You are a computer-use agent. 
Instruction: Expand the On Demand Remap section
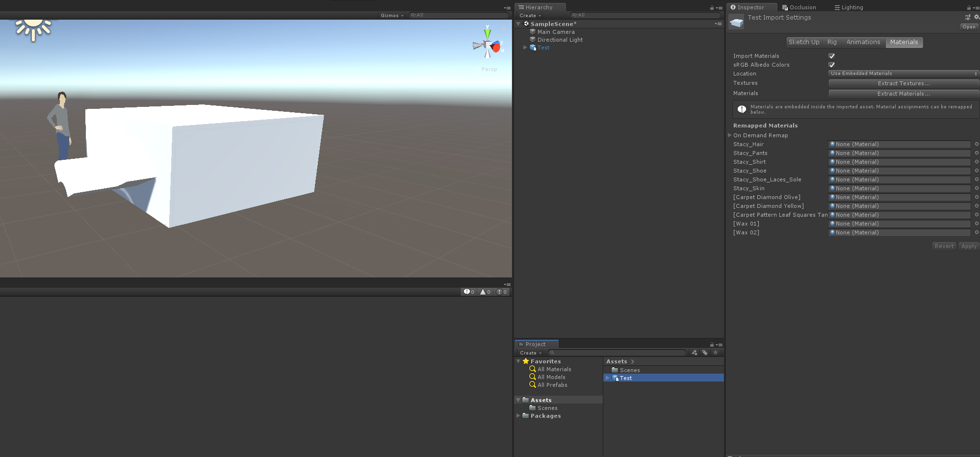[x=729, y=135]
